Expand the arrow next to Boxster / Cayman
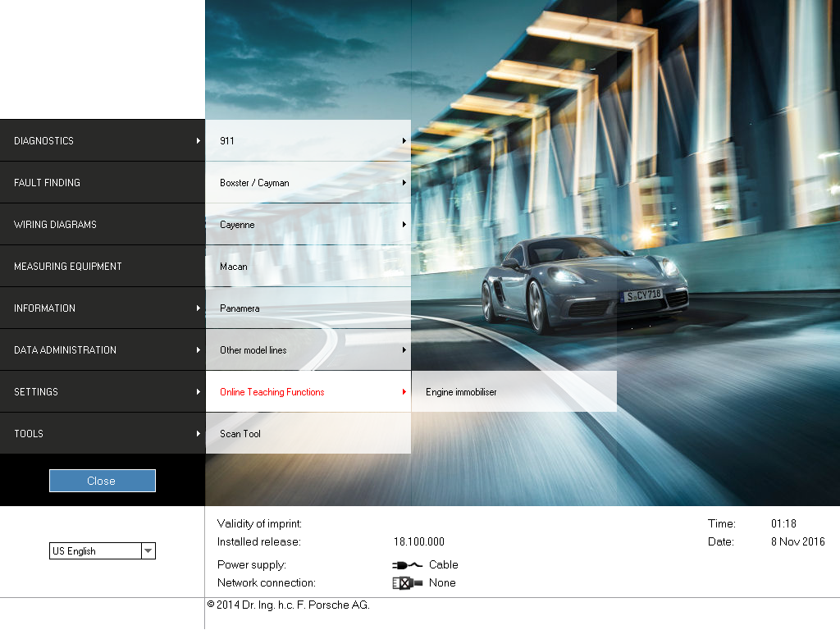The width and height of the screenshot is (840, 630). (404, 183)
